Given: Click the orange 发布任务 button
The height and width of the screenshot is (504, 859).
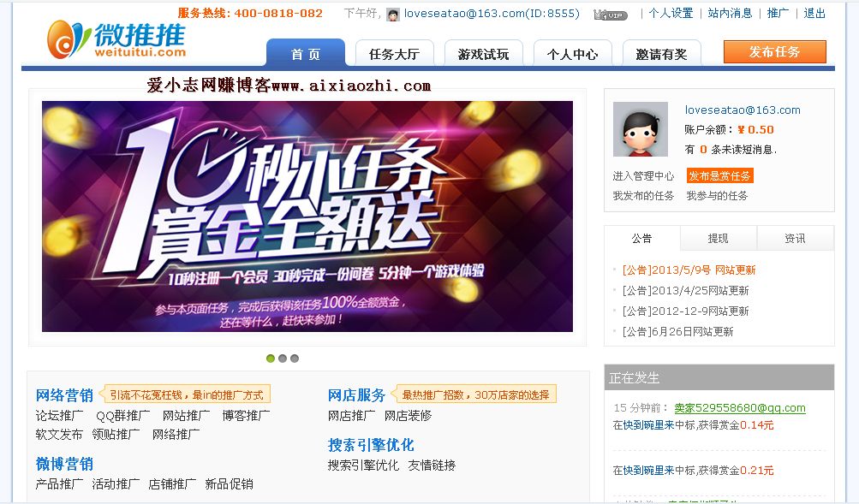Looking at the screenshot, I should click(774, 52).
